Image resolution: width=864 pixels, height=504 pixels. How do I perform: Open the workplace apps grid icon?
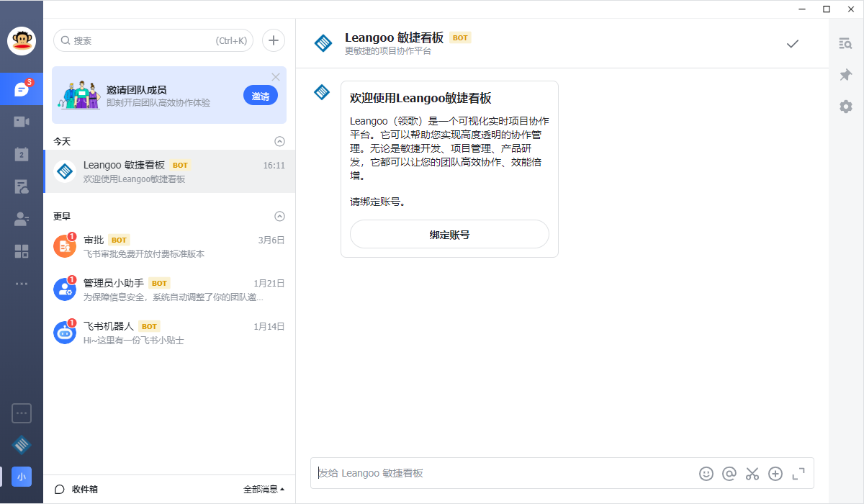(22, 251)
